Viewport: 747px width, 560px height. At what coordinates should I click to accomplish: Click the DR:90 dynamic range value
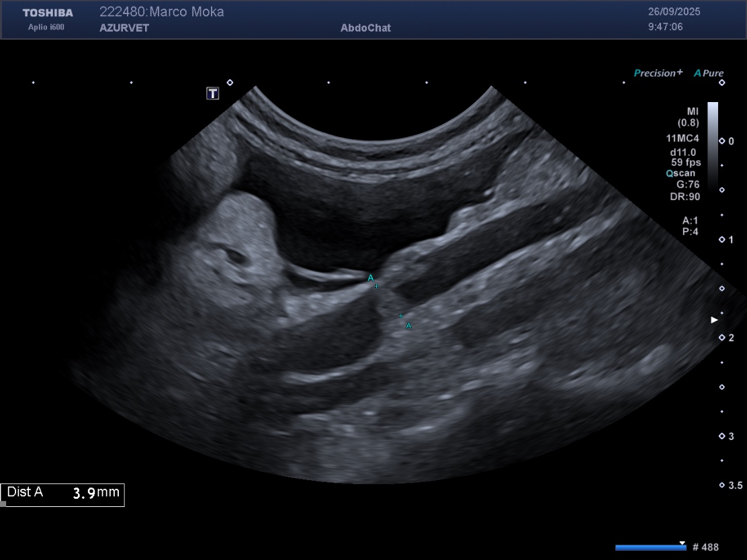(x=685, y=197)
